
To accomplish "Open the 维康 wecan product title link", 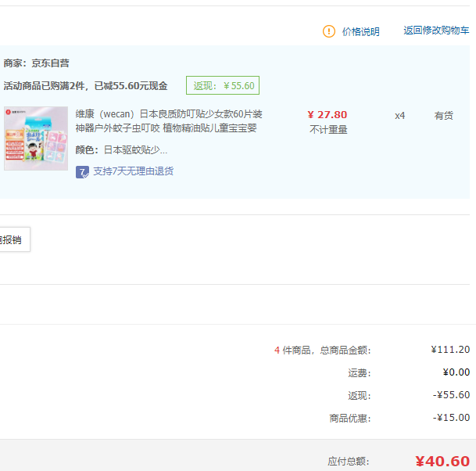I will [169, 121].
